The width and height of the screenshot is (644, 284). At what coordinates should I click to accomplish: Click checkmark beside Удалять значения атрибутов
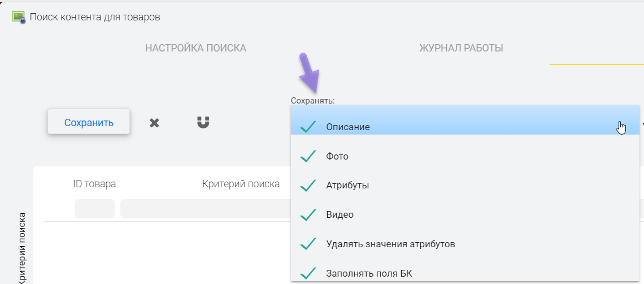point(308,244)
